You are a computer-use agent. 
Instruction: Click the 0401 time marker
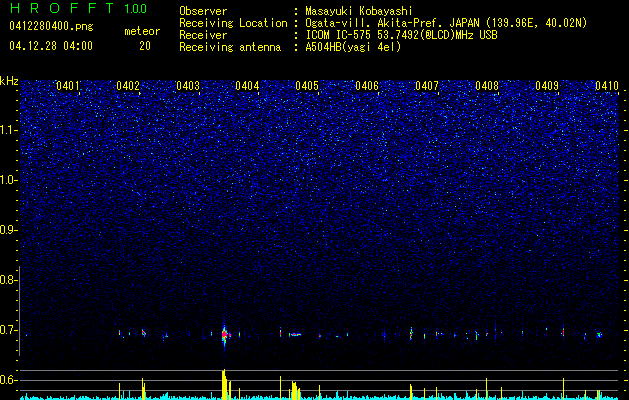click(67, 85)
